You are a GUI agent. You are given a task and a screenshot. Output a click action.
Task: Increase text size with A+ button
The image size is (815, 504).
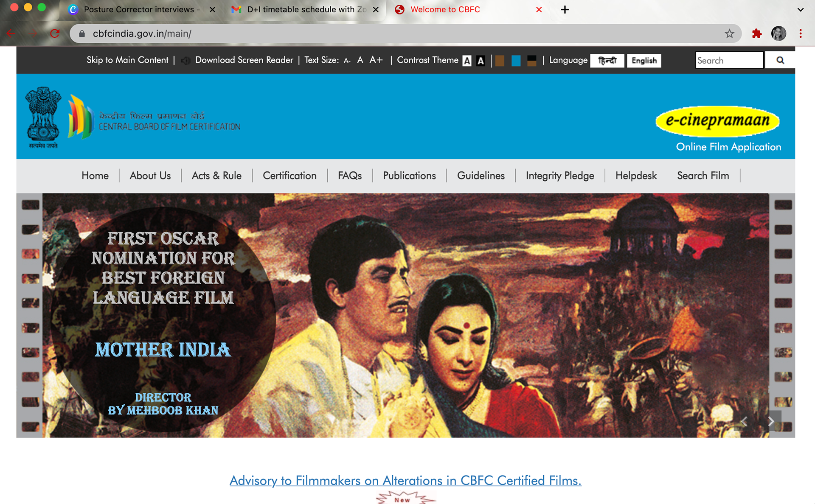coord(376,60)
